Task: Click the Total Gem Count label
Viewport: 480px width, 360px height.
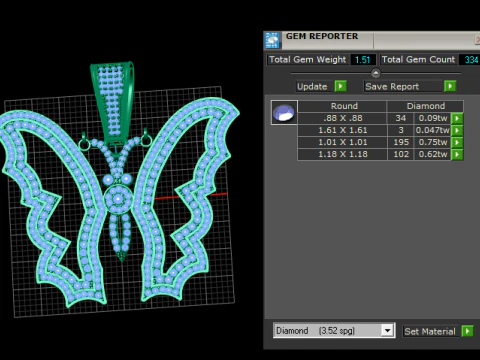Action: tap(418, 60)
